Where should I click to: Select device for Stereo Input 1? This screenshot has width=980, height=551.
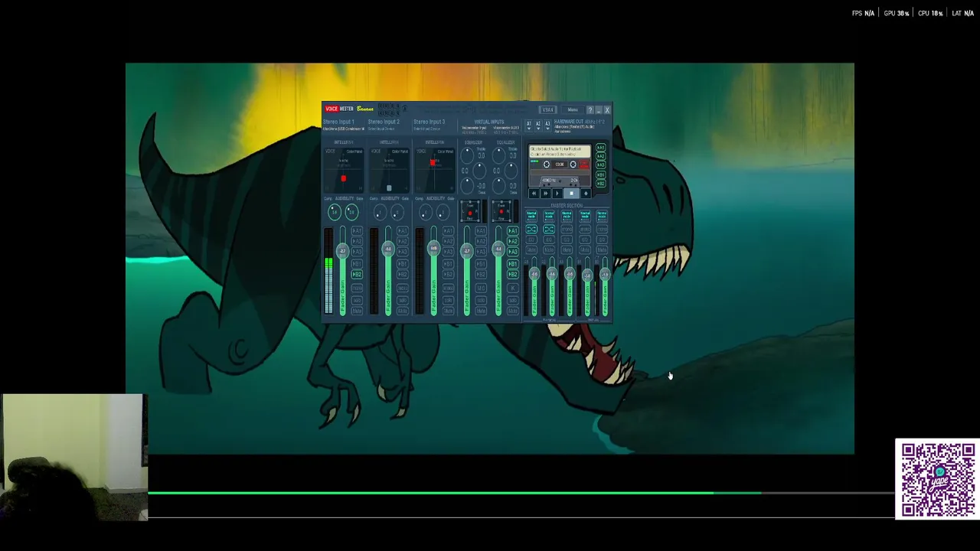click(343, 129)
